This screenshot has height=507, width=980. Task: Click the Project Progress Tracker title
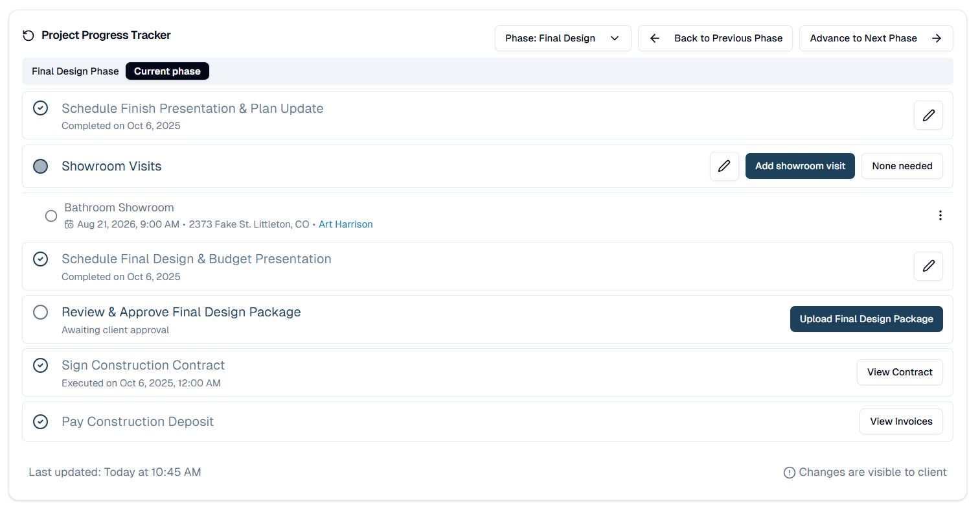(x=106, y=35)
